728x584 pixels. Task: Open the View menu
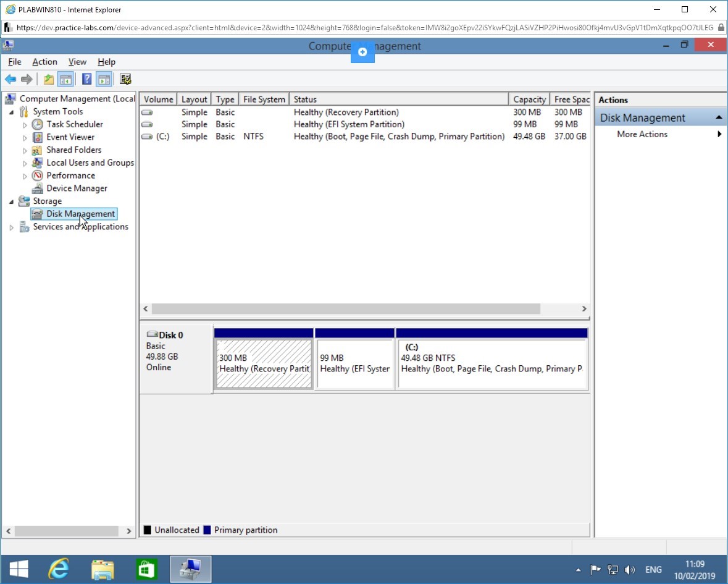point(77,62)
